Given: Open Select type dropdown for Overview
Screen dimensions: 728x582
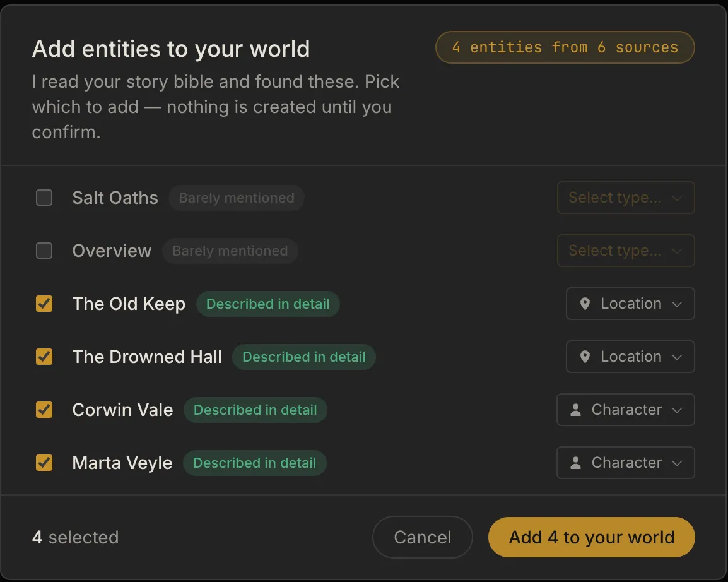Looking at the screenshot, I should [x=625, y=251].
